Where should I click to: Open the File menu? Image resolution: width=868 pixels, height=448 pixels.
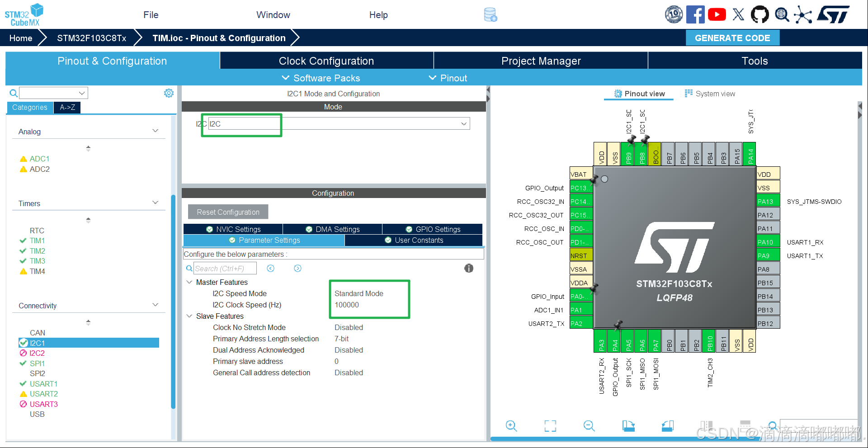coord(151,15)
